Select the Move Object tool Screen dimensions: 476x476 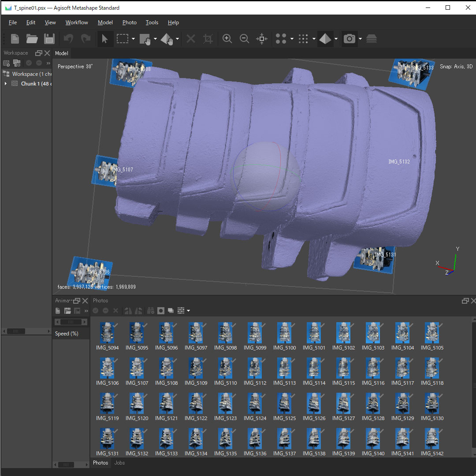click(x=167, y=39)
